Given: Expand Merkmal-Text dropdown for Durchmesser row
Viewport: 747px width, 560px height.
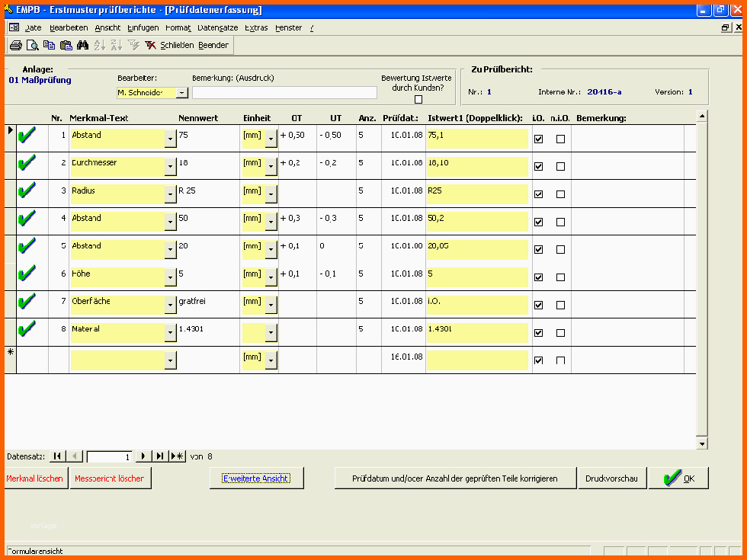Looking at the screenshot, I should pos(169,167).
